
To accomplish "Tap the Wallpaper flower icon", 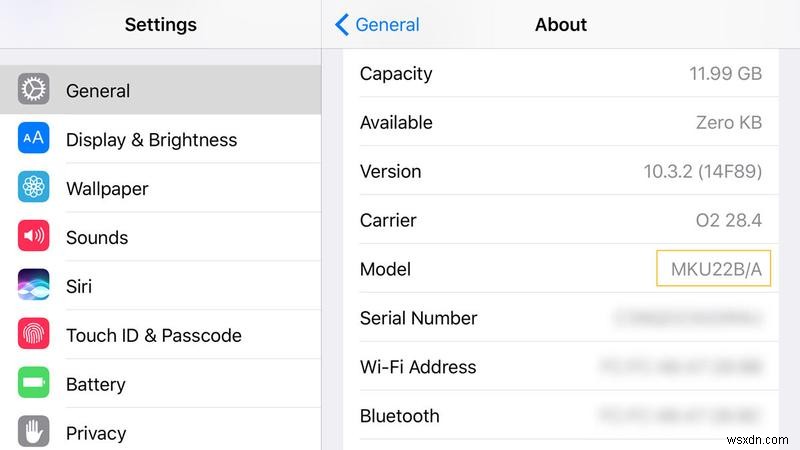I will coord(33,188).
